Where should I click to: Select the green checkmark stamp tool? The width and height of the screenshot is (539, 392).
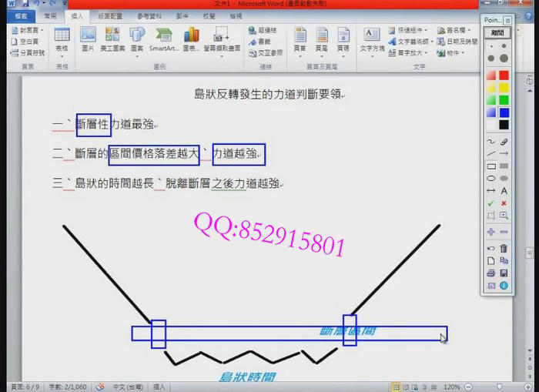(x=490, y=203)
